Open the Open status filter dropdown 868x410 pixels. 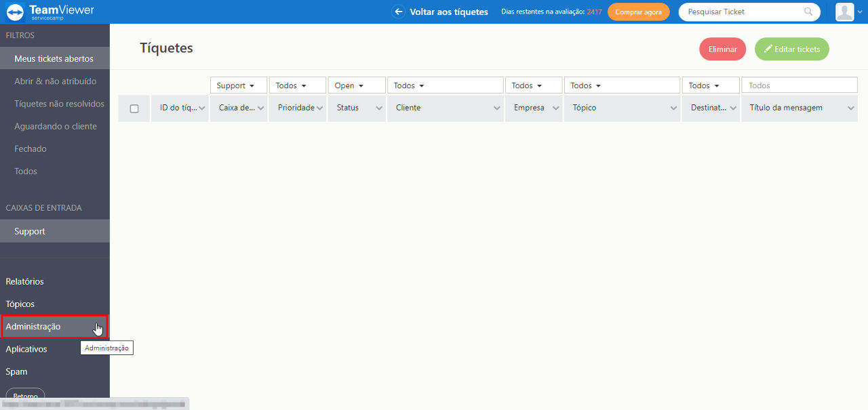pyautogui.click(x=357, y=85)
